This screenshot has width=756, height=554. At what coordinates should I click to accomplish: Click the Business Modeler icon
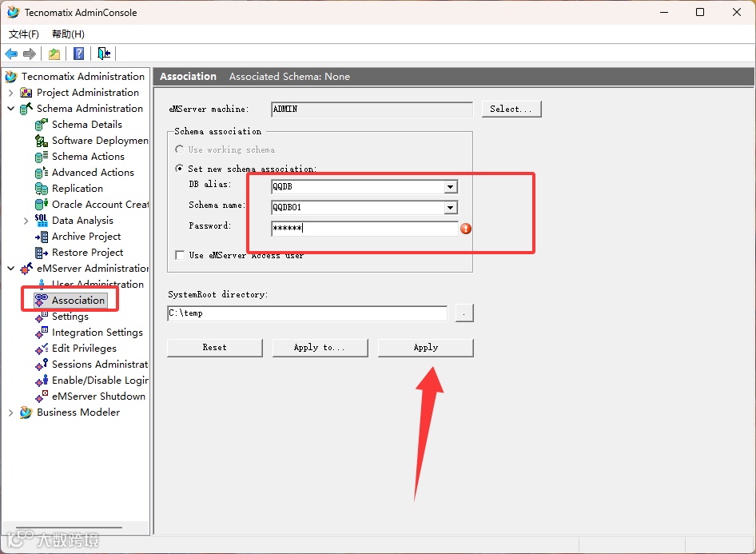[26, 413]
